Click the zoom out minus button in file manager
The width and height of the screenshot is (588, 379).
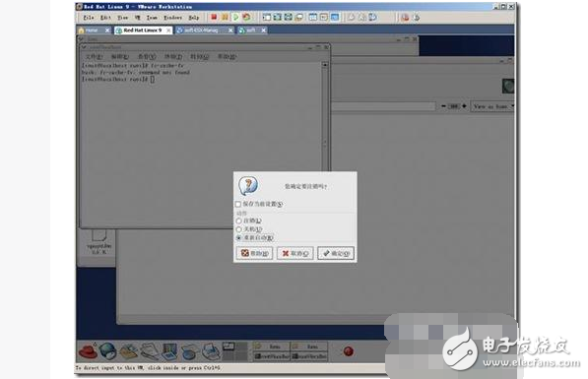click(x=443, y=106)
